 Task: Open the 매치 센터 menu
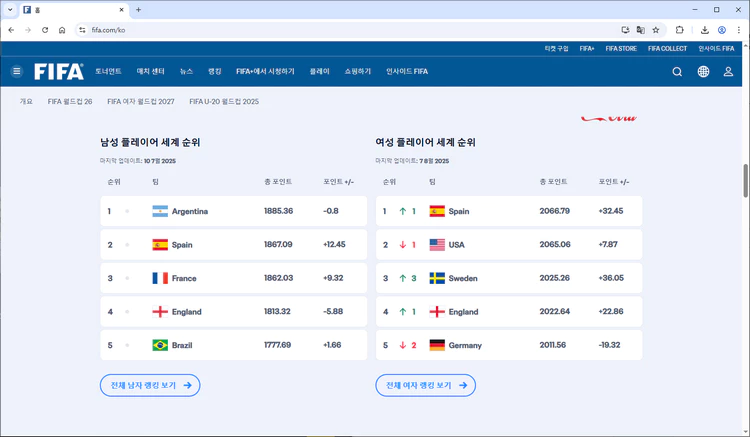click(x=150, y=71)
